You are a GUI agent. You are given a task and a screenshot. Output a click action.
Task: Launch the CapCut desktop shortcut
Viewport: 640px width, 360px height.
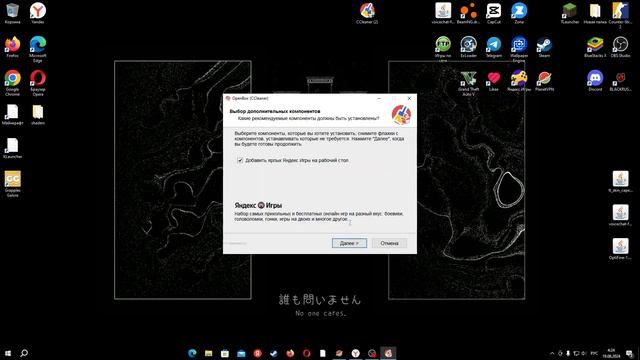(493, 13)
